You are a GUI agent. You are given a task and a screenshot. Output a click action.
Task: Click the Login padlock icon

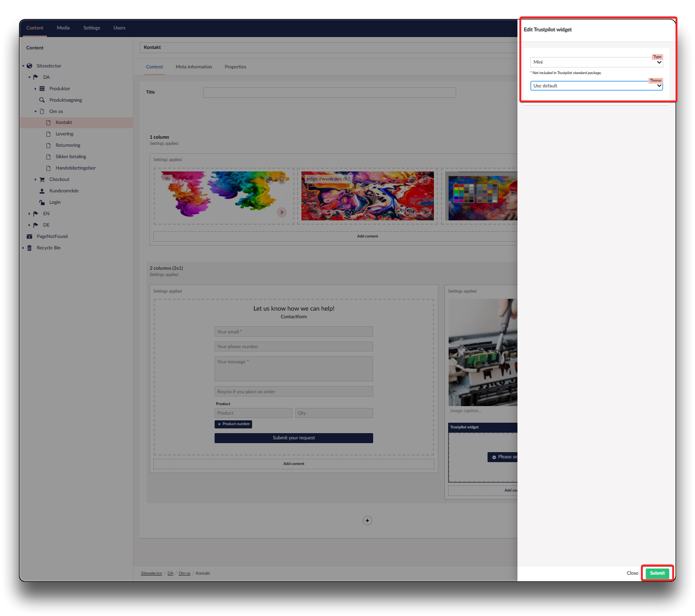(x=42, y=202)
